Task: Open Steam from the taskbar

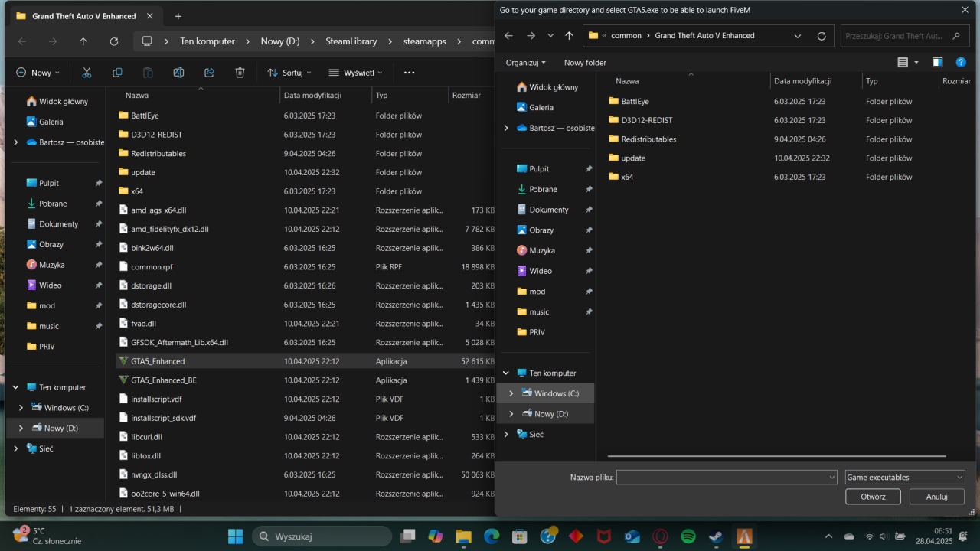Action: [x=715, y=536]
